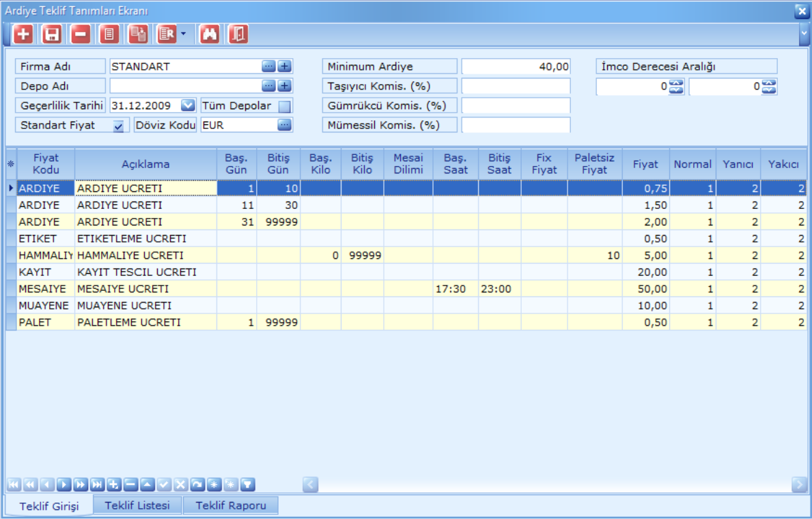812x519 pixels.
Task: Click the copy-documents toolbar icon
Action: click(x=138, y=34)
